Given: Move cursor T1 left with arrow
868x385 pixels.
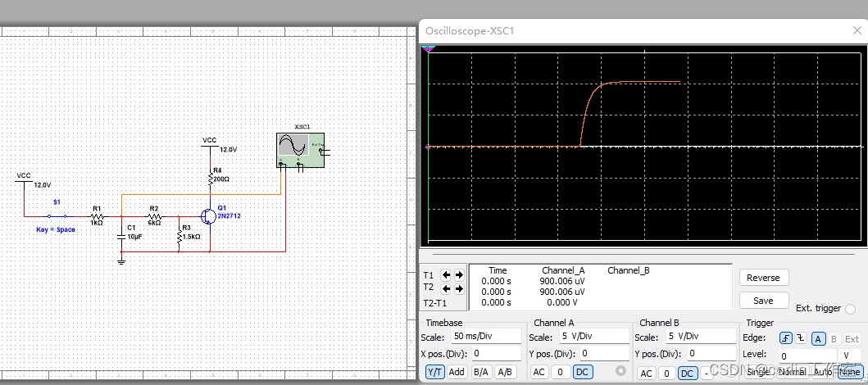Looking at the screenshot, I should click(446, 275).
